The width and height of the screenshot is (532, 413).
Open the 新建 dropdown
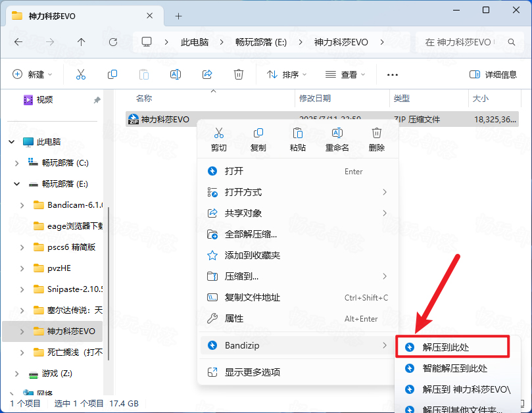32,74
